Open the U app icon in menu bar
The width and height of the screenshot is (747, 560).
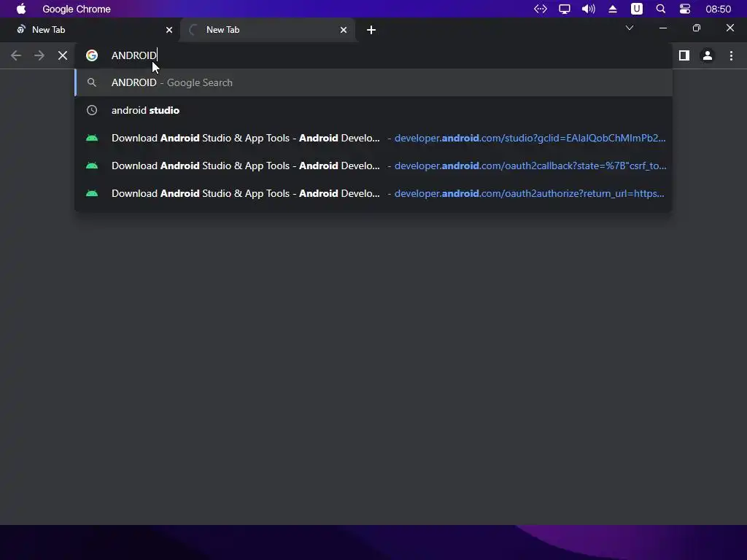click(636, 9)
